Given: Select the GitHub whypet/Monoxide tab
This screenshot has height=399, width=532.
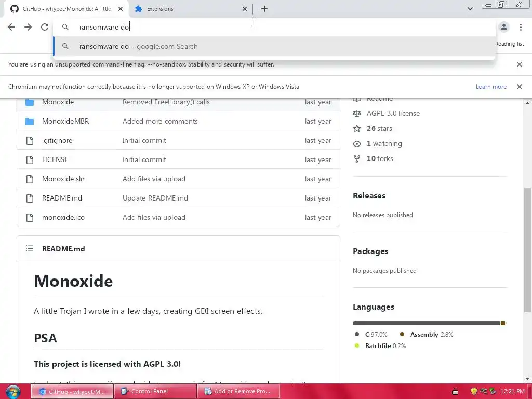Looking at the screenshot, I should (x=66, y=9).
